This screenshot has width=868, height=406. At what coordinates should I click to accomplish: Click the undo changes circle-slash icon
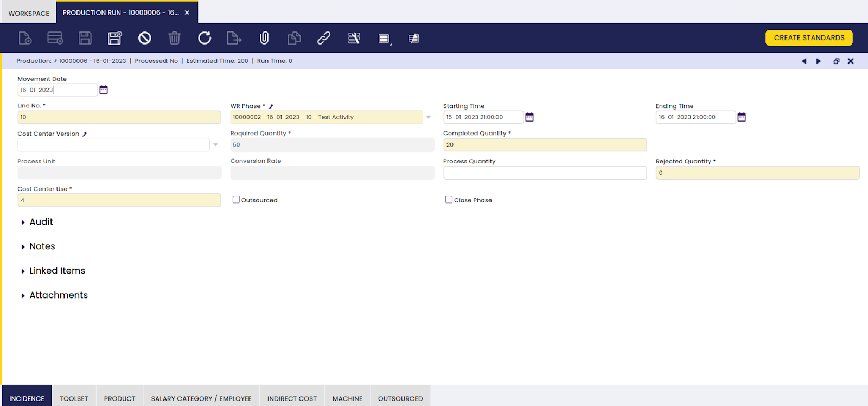tap(144, 38)
